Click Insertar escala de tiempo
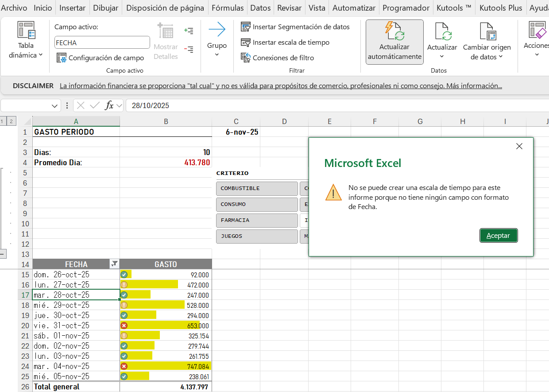 click(285, 43)
